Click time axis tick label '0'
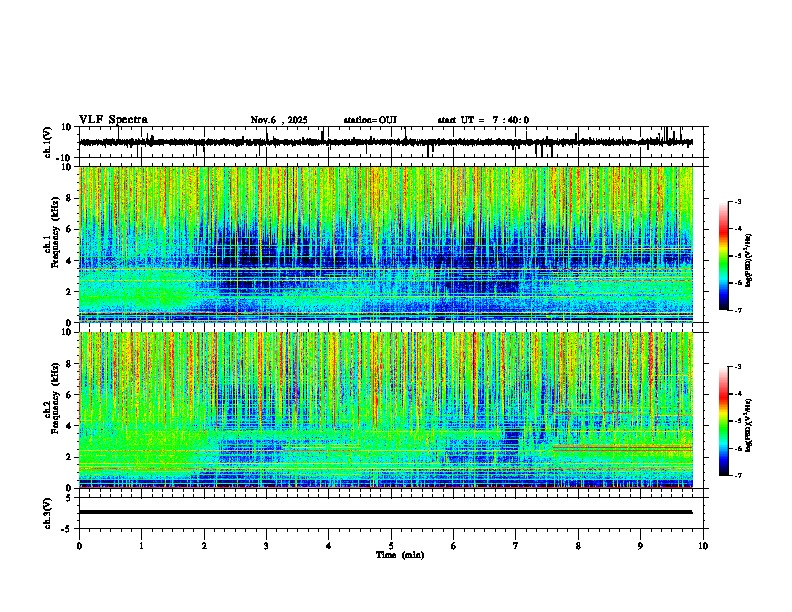 (x=79, y=546)
